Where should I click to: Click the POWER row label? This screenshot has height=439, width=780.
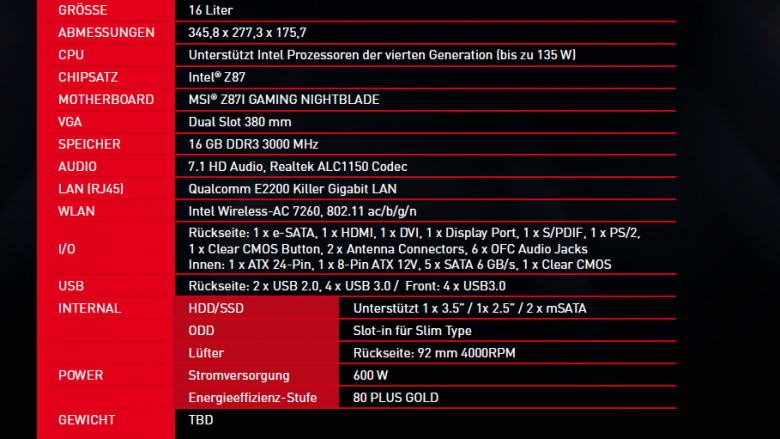pos(81,375)
